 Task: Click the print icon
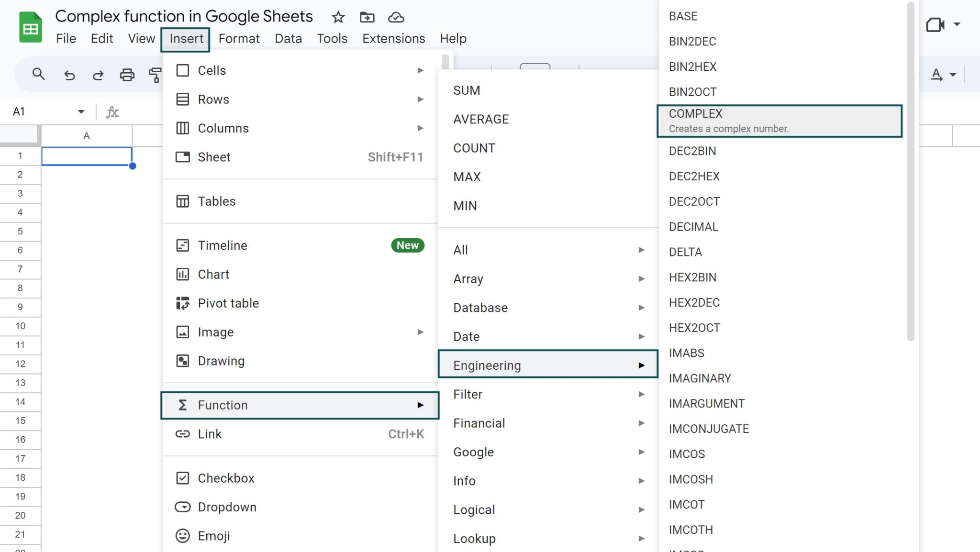tap(127, 75)
